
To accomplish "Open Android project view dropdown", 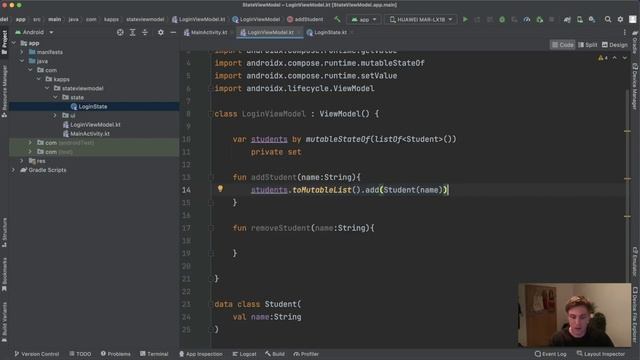I will tap(34, 32).
